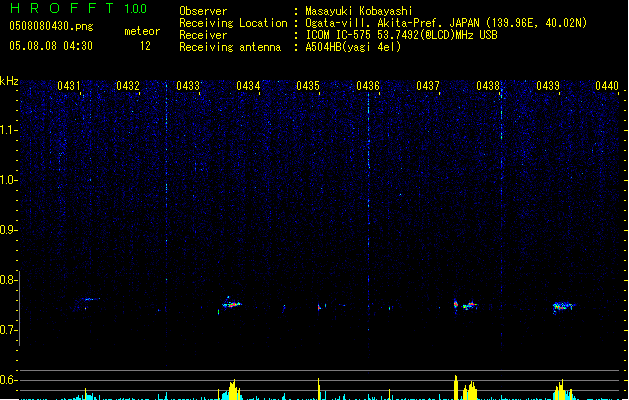Click the 0.8 kHz axis label
The image size is (629, 400).
point(8,280)
